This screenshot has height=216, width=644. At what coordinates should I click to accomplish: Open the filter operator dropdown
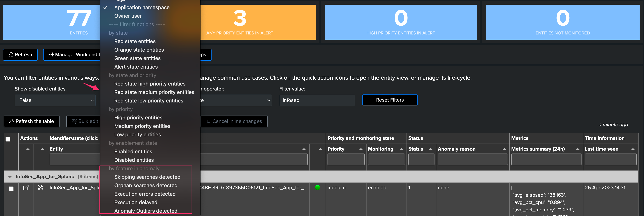pos(236,100)
